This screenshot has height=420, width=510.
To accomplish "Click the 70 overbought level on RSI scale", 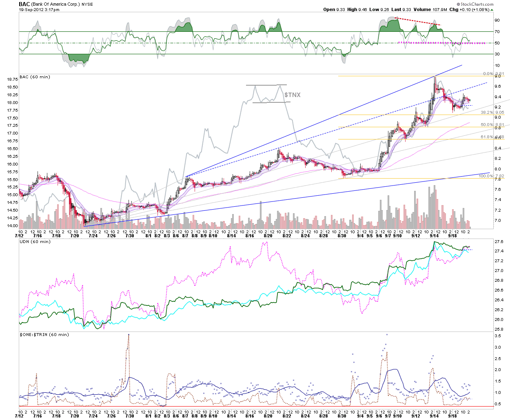I will coord(497,31).
